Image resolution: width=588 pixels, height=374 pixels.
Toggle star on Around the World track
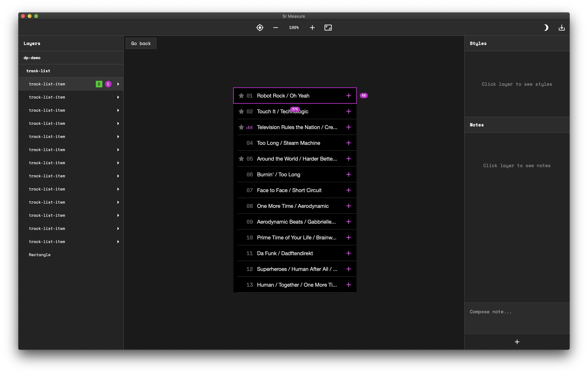(241, 159)
